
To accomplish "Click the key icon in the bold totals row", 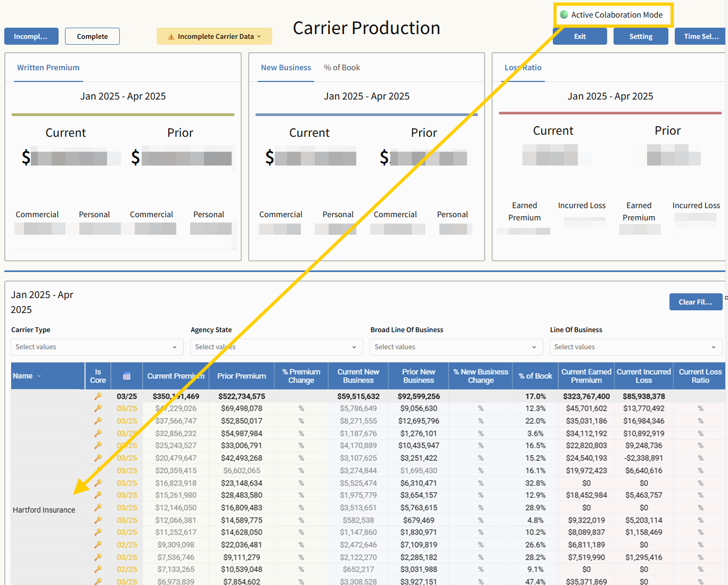I will (x=98, y=396).
